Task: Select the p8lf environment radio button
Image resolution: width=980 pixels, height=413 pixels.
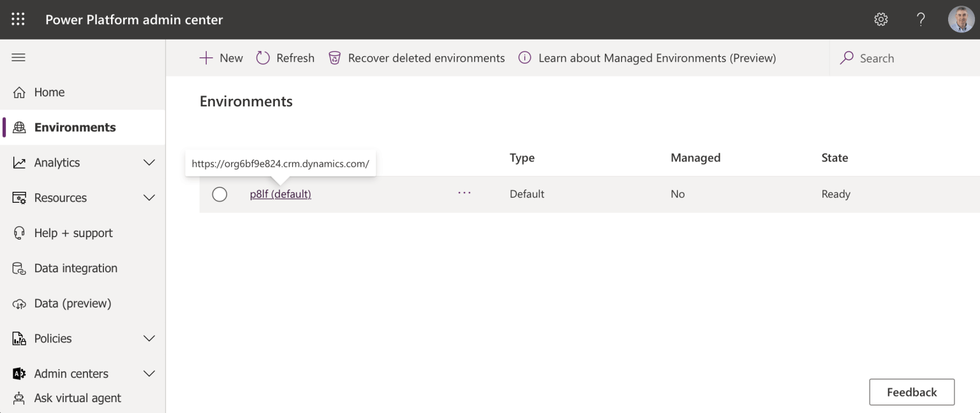Action: pos(219,194)
